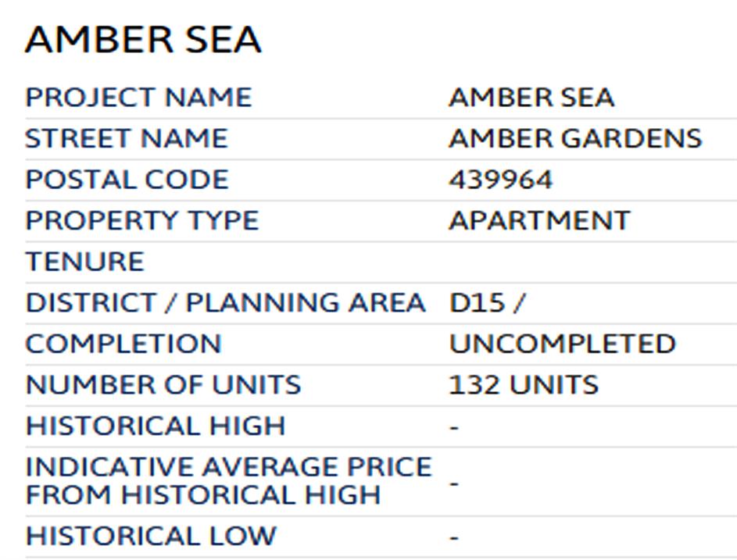Select the PROJECT NAME row label
The image size is (737, 560).
click(138, 98)
